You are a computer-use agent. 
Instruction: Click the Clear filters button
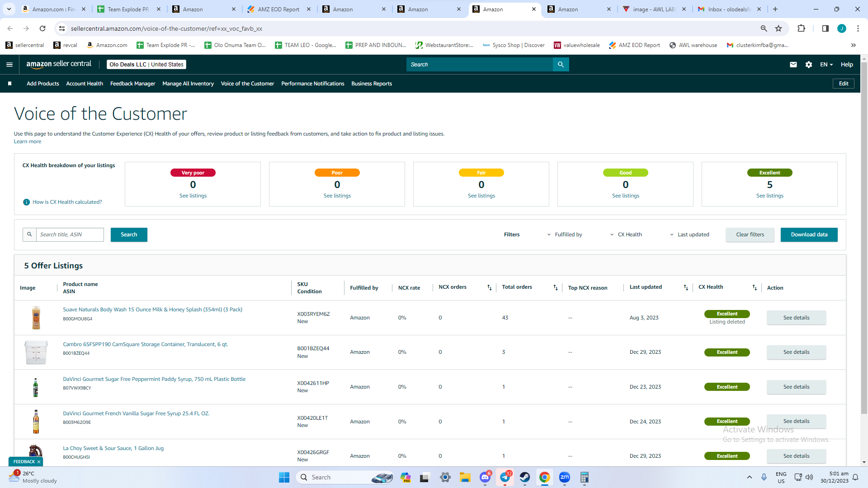[x=750, y=235]
